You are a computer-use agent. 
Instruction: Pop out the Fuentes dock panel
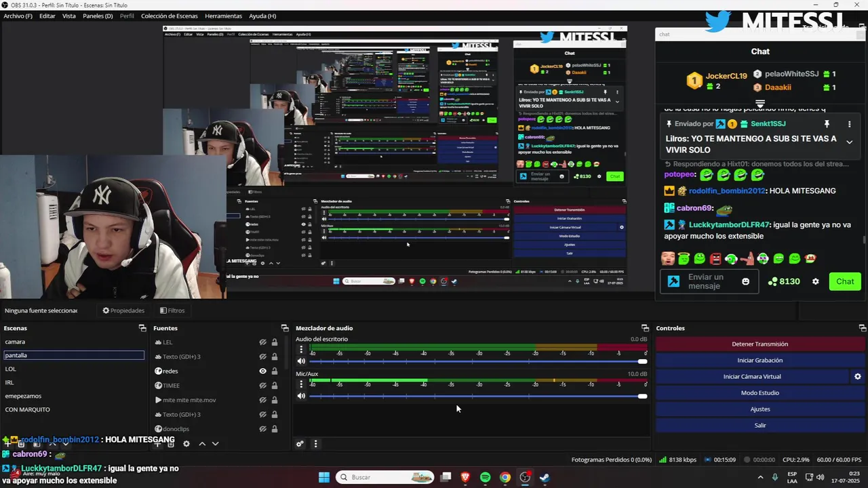tap(285, 328)
